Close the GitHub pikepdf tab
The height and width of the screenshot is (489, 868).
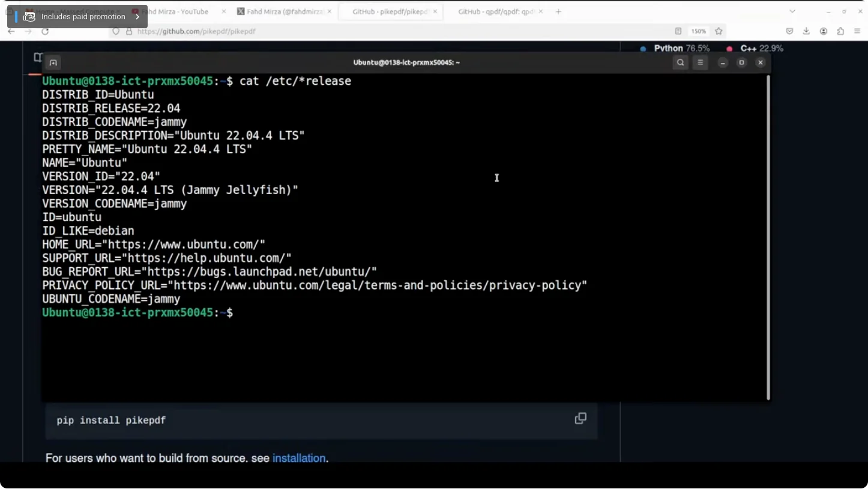coord(435,11)
